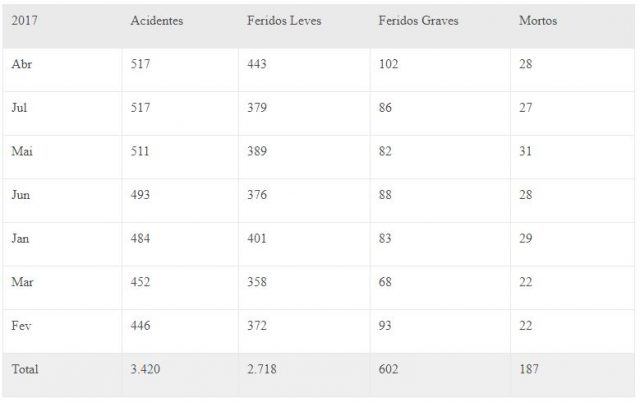Select the Mai deaths value 31
Viewport: 640px width, 403px height.
(526, 151)
